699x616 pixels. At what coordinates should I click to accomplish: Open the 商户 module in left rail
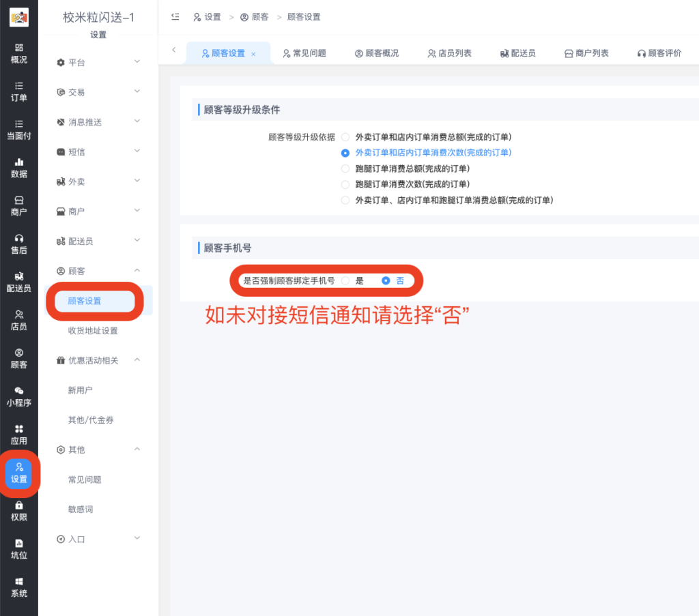[18, 204]
